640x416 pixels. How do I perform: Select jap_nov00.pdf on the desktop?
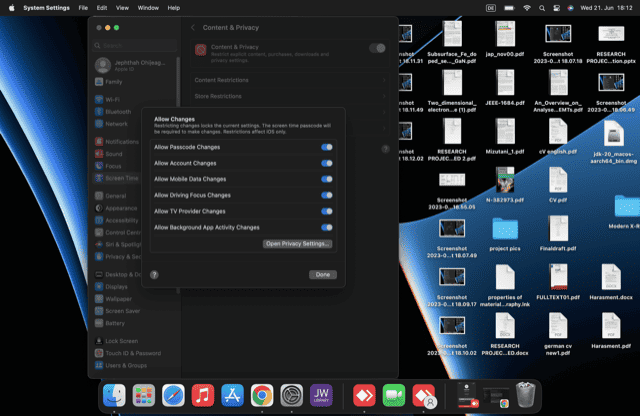(505, 39)
